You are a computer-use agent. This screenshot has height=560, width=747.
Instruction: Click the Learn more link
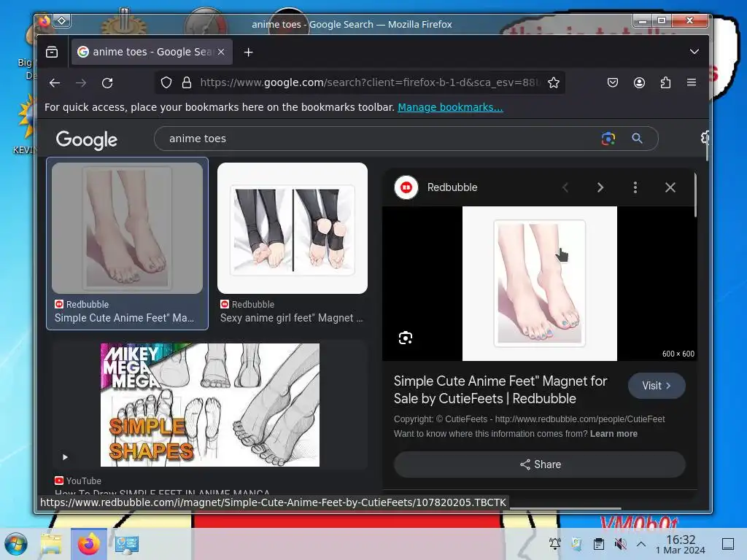click(614, 434)
